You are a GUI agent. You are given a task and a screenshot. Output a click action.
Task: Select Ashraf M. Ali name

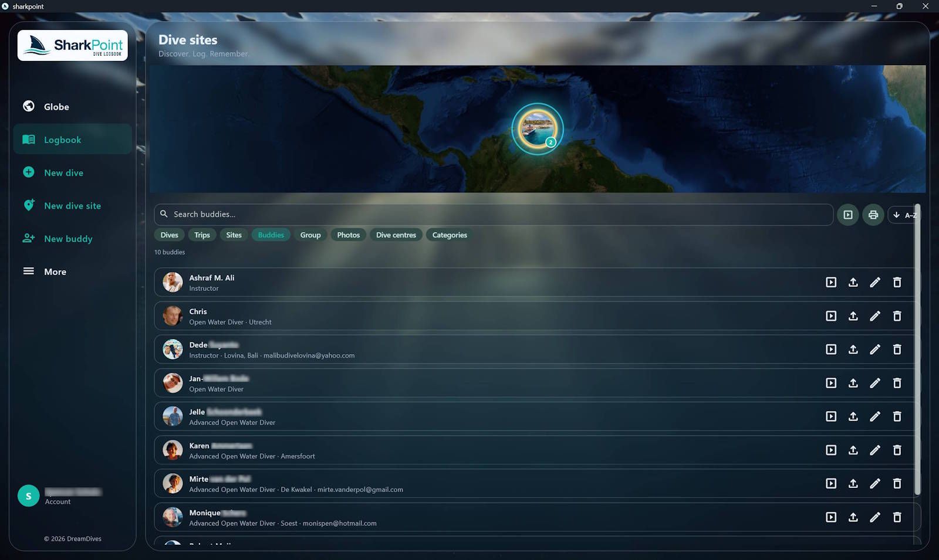pos(211,278)
